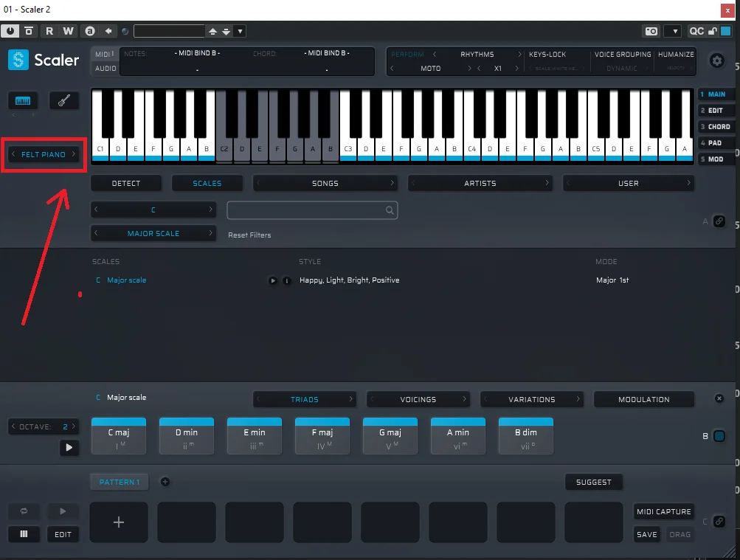Click the QC blue color square
This screenshot has width=740, height=560.
point(725,31)
